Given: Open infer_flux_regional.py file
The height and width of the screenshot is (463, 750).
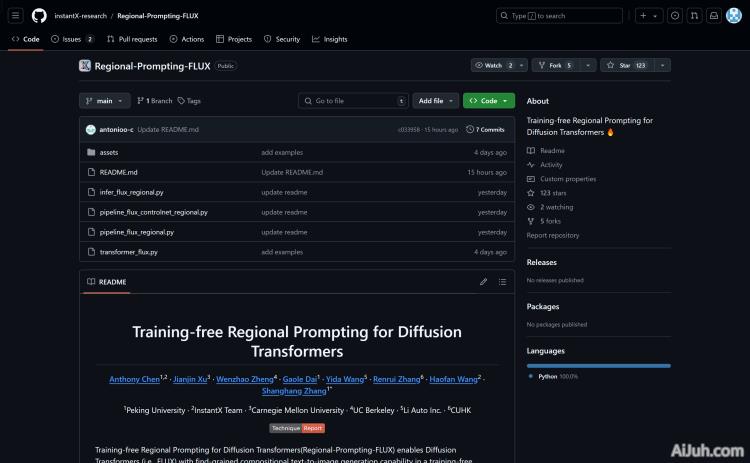Looking at the screenshot, I should (x=132, y=192).
